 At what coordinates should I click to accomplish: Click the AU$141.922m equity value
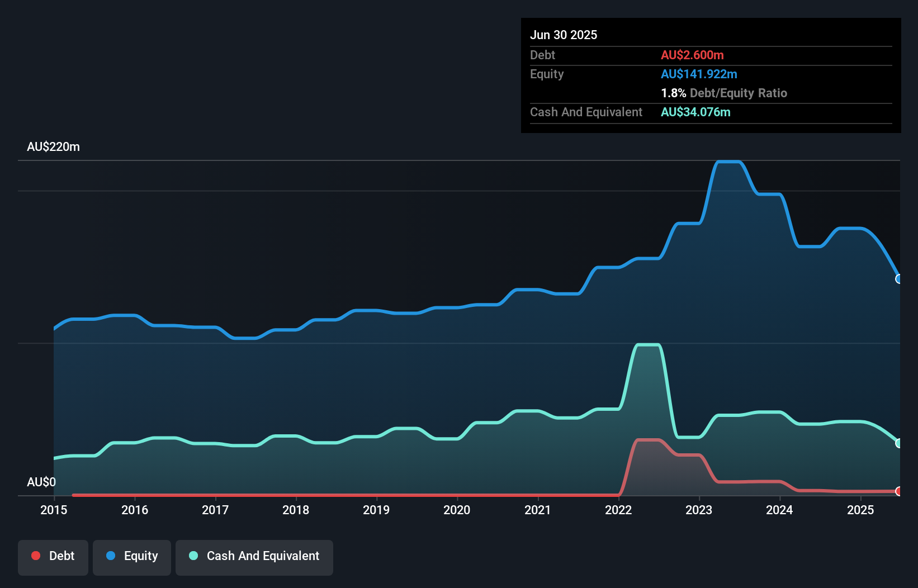coord(699,74)
